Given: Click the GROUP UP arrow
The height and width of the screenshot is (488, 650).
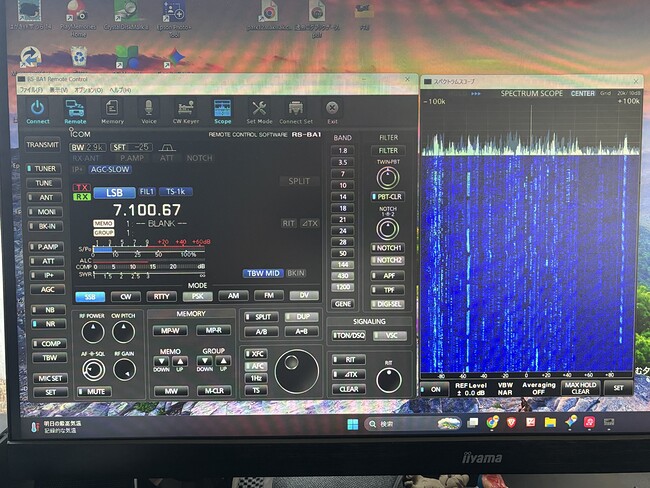Looking at the screenshot, I should coord(223,362).
